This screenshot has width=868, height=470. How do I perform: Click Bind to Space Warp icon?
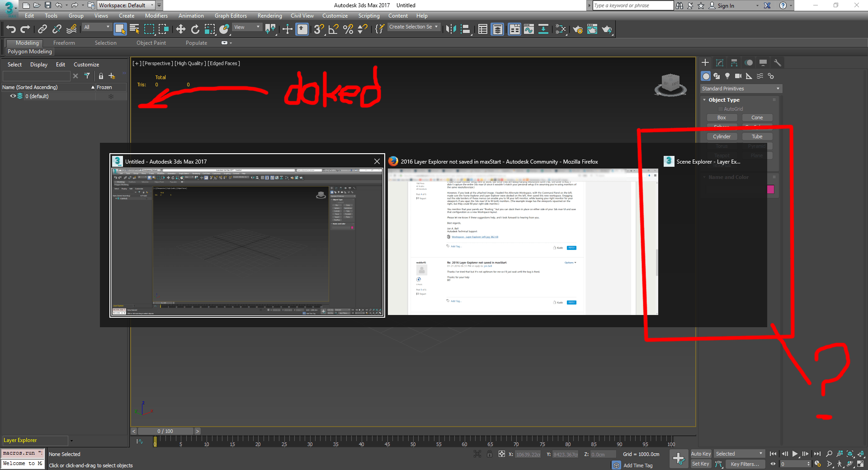[x=71, y=29]
